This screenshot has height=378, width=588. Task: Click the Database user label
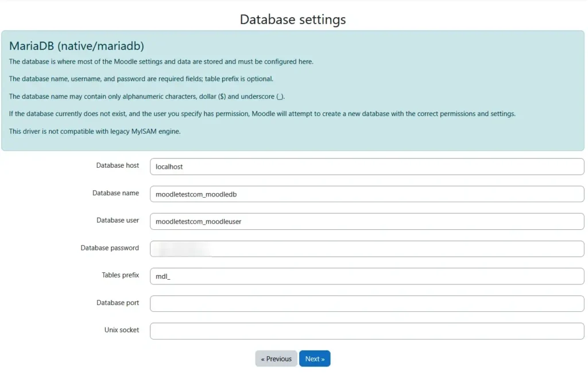(x=117, y=221)
